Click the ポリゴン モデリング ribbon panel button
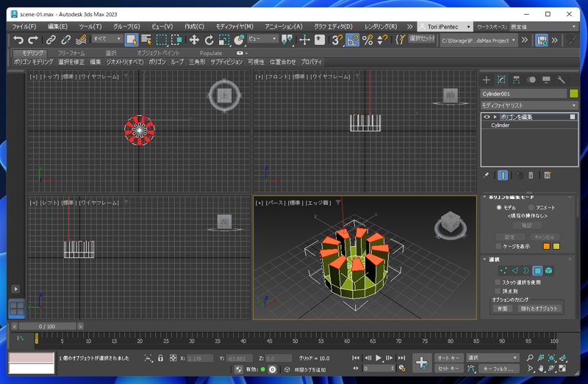This screenshot has width=588, height=384. (33, 62)
